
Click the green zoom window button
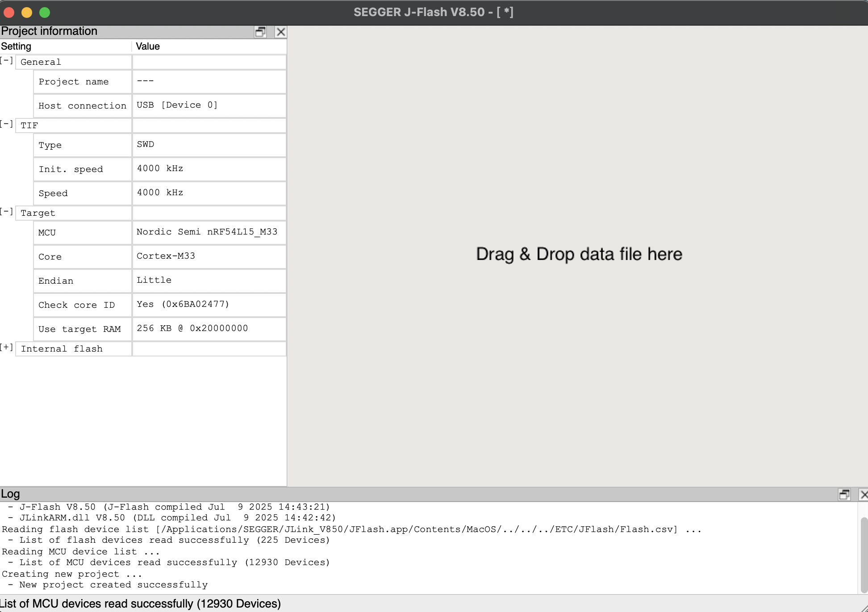click(x=45, y=13)
